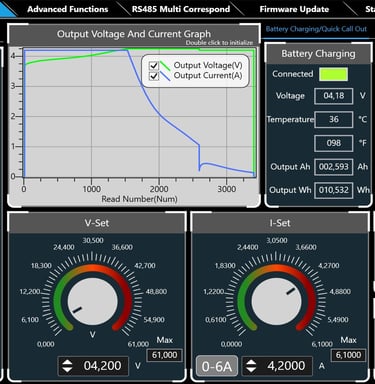This screenshot has height=384, width=375.
Task: Click I-Set Max field 6,1000
Action: pyautogui.click(x=348, y=355)
